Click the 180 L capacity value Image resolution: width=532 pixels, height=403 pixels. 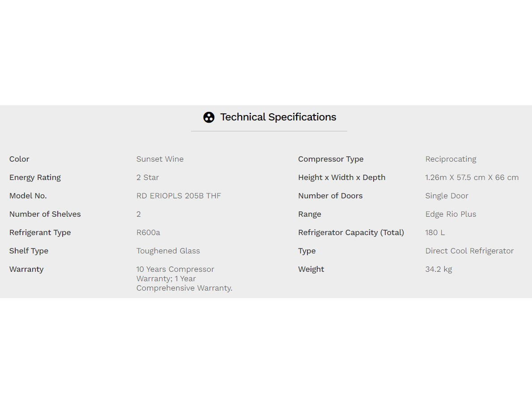[x=435, y=232]
